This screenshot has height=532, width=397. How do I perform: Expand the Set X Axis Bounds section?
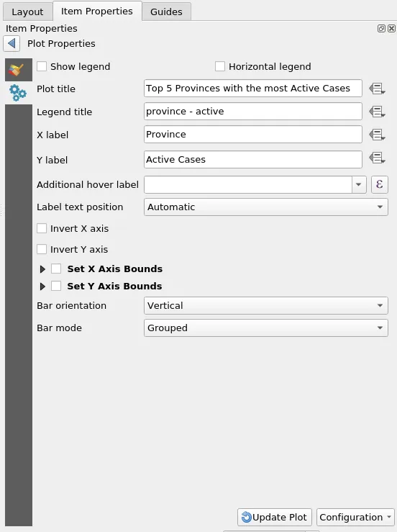click(x=42, y=269)
